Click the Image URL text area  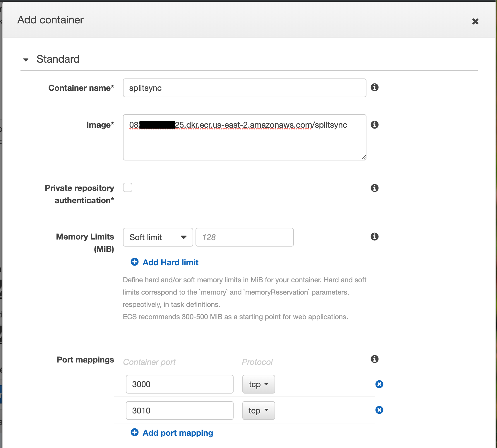coord(244,141)
